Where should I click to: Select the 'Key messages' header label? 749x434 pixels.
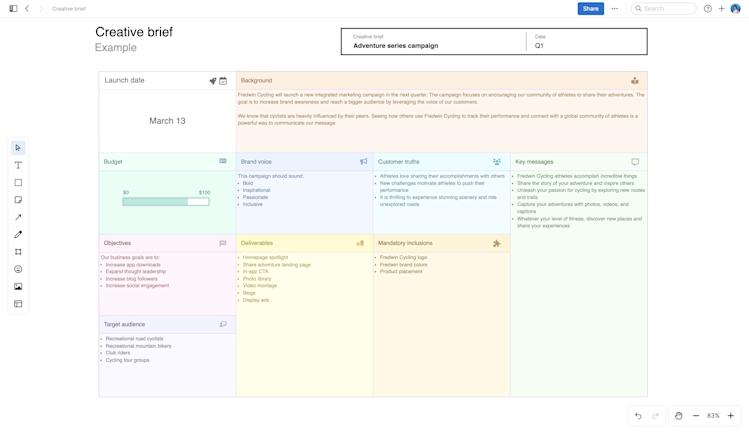click(534, 162)
